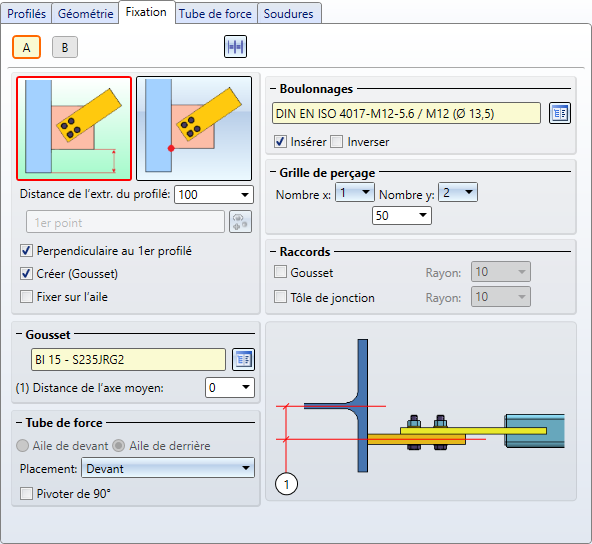Click the 1er point input field

125,222
